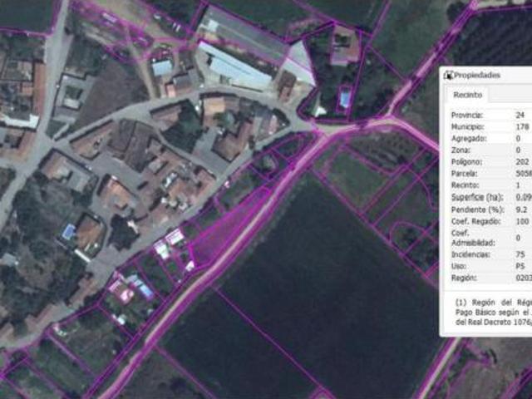Select the Provincia label

[467, 115]
